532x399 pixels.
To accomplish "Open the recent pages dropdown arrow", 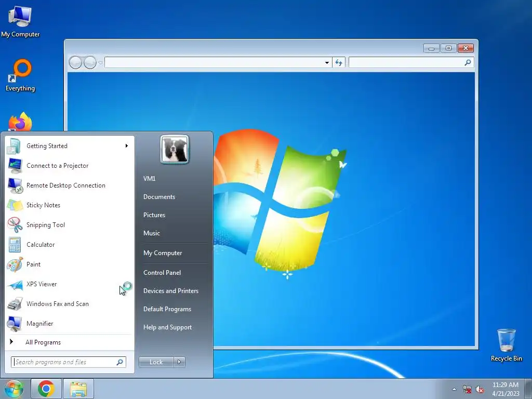I will 100,63.
